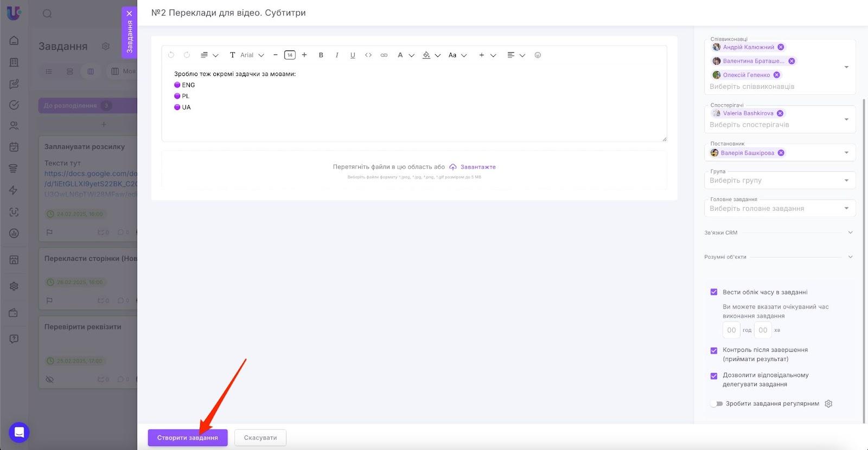Remove Андрій Калюжний from co-executors
The image size is (868, 450).
(x=781, y=47)
